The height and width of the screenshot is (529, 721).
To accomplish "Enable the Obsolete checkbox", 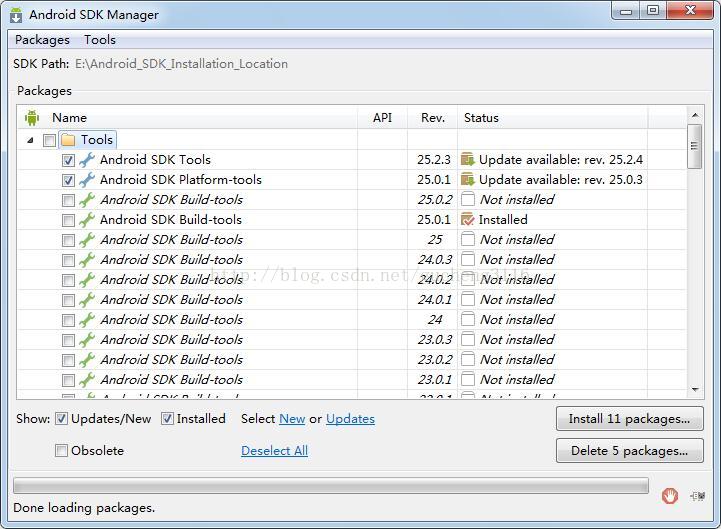I will (61, 450).
